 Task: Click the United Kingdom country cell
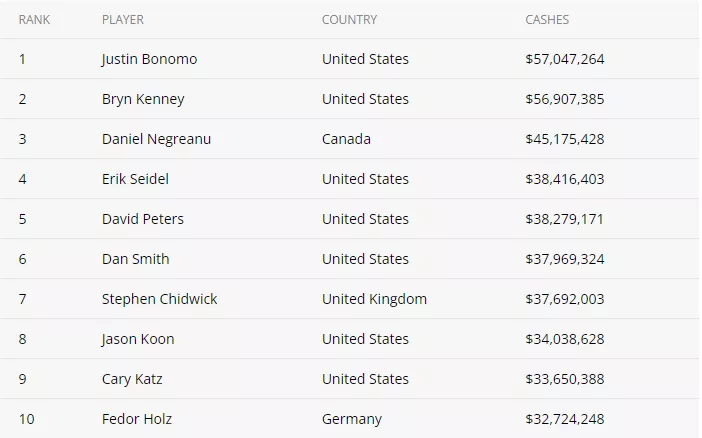click(374, 299)
